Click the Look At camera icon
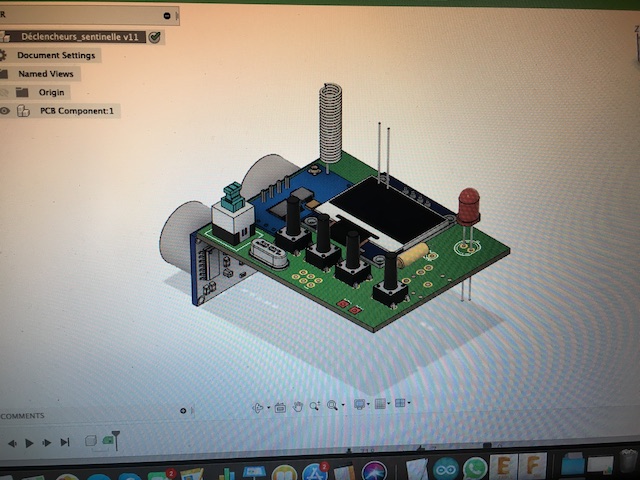The height and width of the screenshot is (480, 640). (x=279, y=407)
